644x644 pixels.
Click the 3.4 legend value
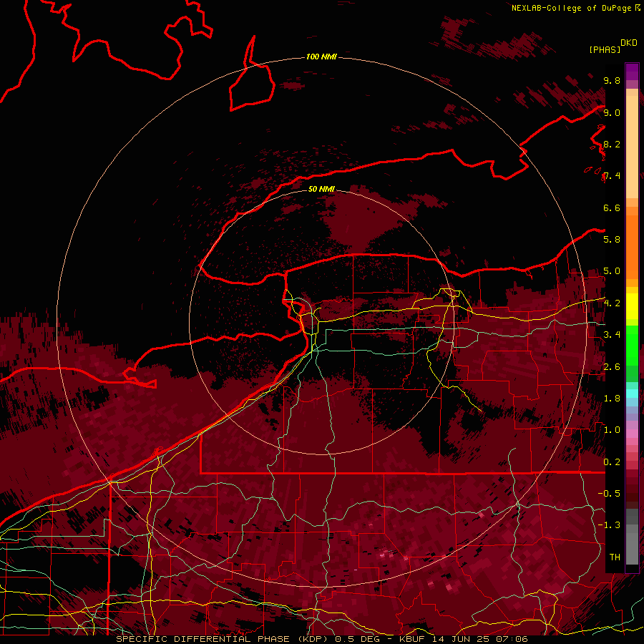tap(612, 334)
